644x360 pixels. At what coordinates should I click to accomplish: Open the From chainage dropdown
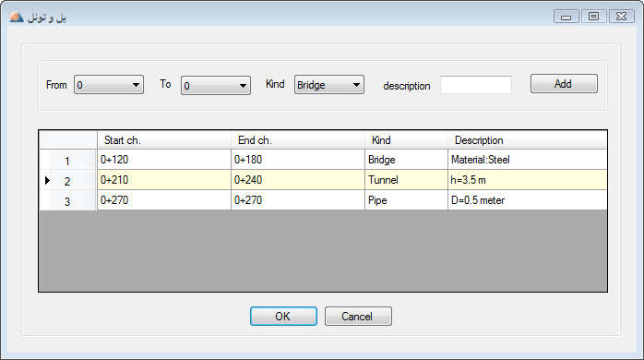tap(109, 85)
